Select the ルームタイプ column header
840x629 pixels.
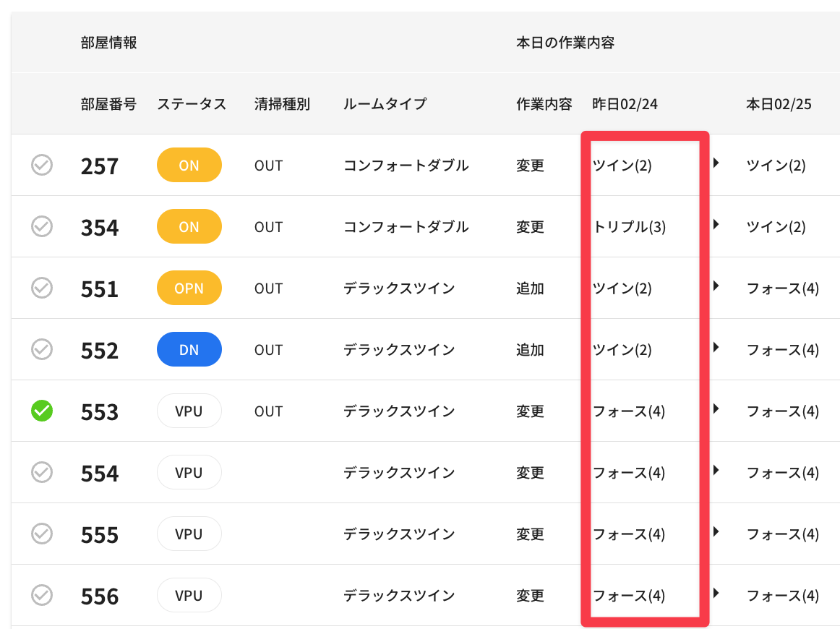[385, 104]
